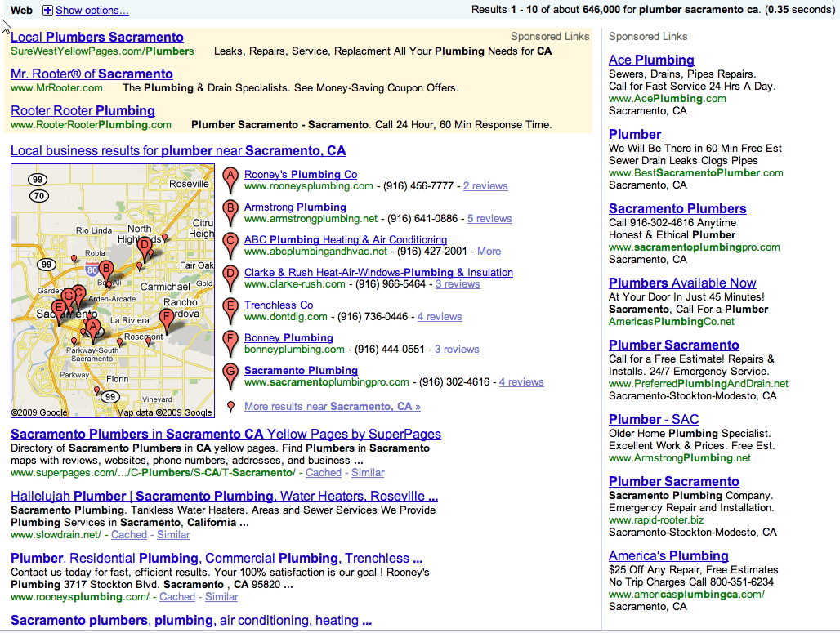Open Cached page for rooneysplumbing.com result
Screen dimensions: 840x633
click(177, 596)
